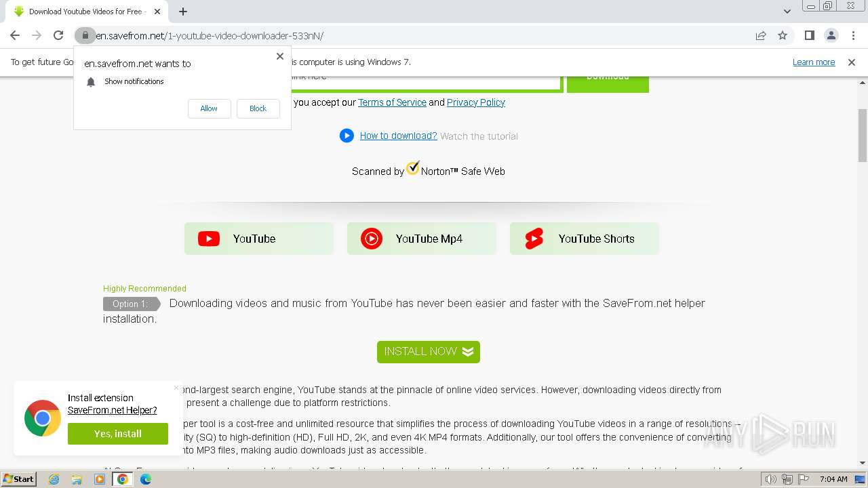
Task: Select the YouTube Mp4 tile
Action: point(422,239)
